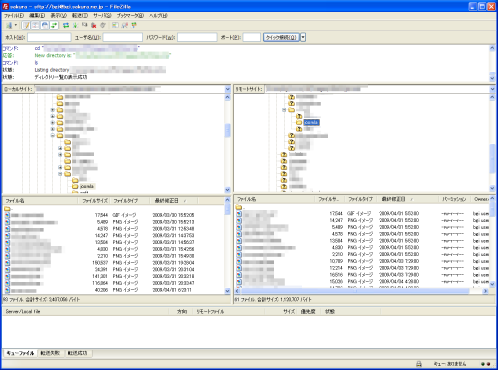Toggle local directory tree display button
The height and width of the screenshot is (370, 498).
point(35,25)
